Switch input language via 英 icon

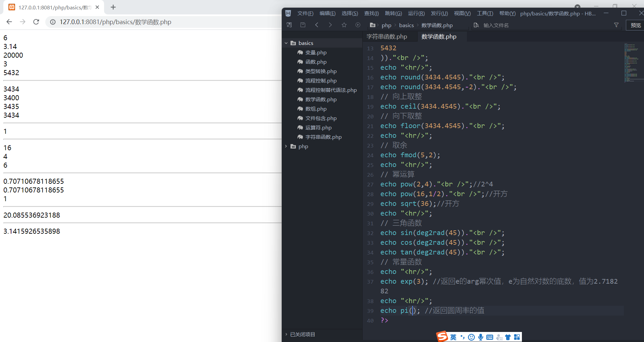[453, 337]
